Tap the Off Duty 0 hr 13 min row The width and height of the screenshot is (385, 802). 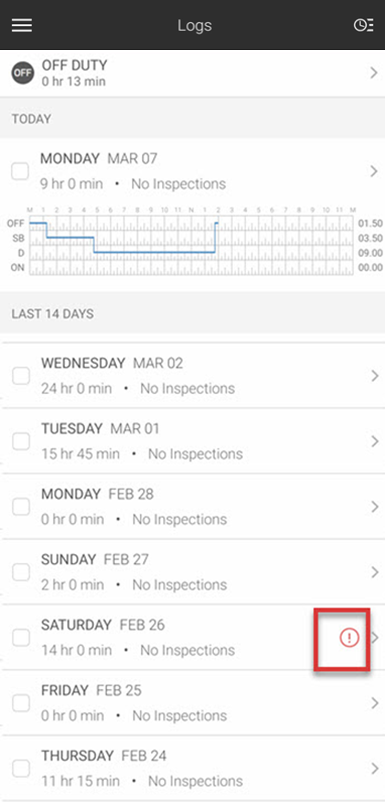tap(192, 73)
